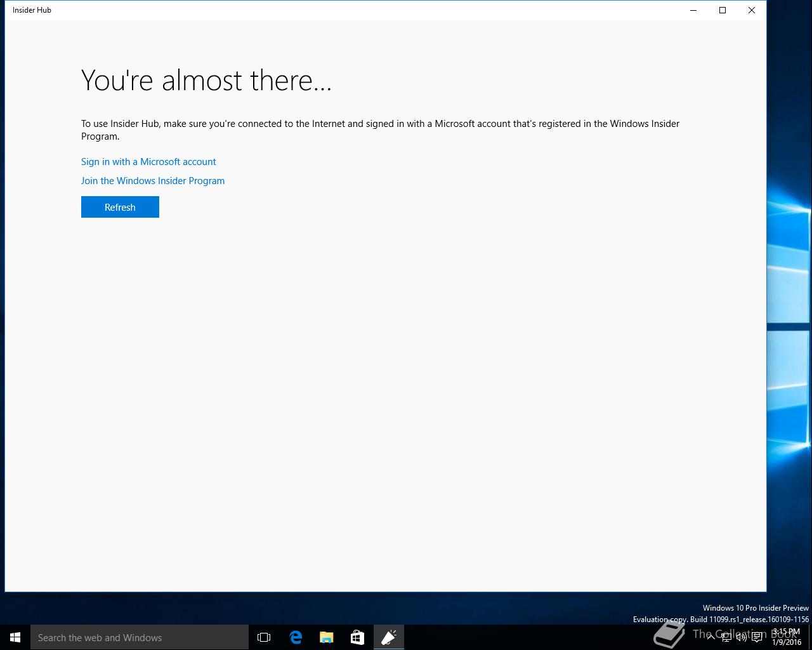Click the 'Insider Hub' window title text
Viewport: 812px width, 650px height.
tap(32, 10)
